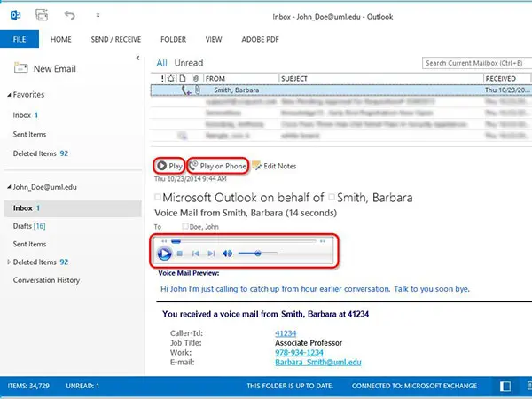Screen dimensions: 532x399
Task: Switch to the ADOBE PDF tab
Action: tap(260, 39)
